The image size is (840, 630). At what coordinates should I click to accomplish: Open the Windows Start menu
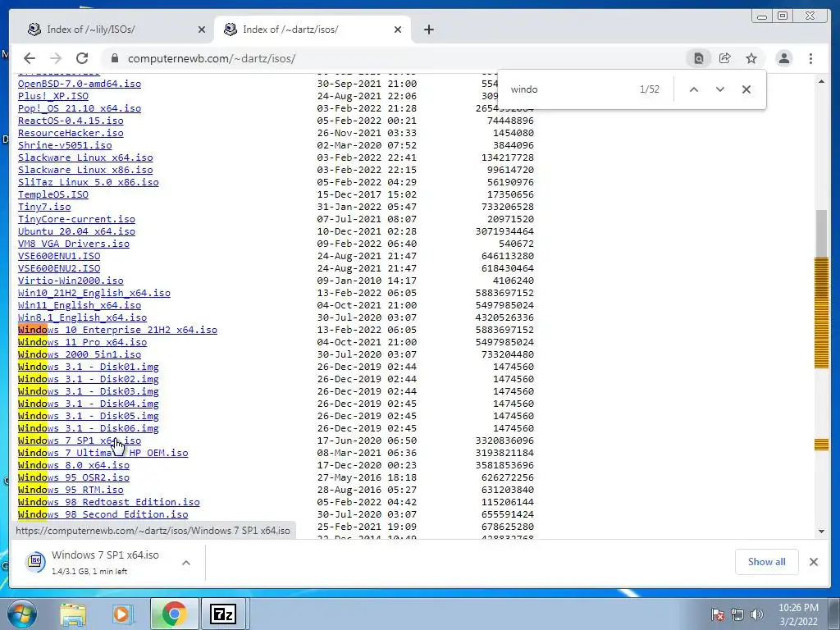coord(21,614)
